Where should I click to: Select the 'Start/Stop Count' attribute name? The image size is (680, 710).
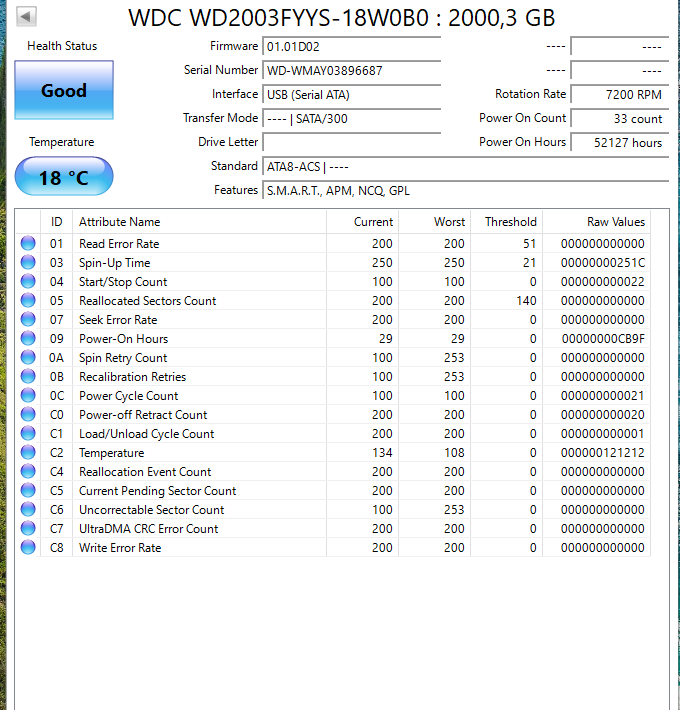click(123, 282)
